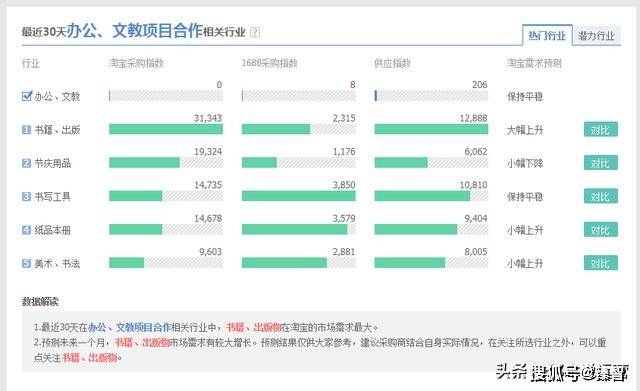Click the question mark help icon beside 相关行业
The image size is (640, 391).
coord(255,32)
